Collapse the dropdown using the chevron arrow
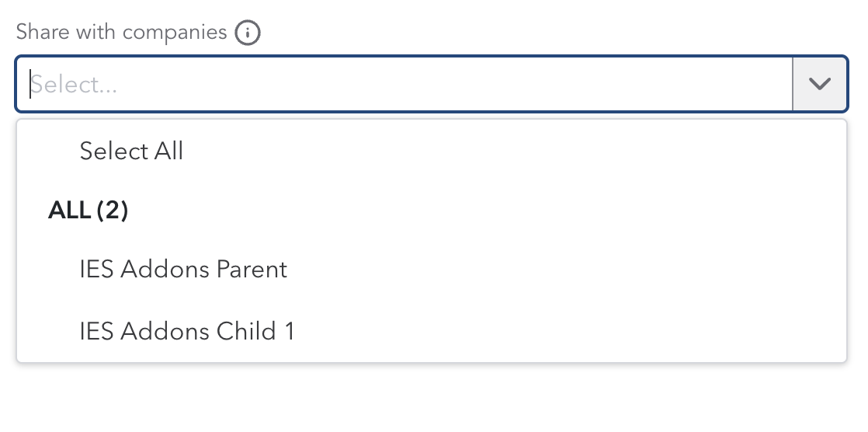This screenshot has height=432, width=868. tap(820, 84)
